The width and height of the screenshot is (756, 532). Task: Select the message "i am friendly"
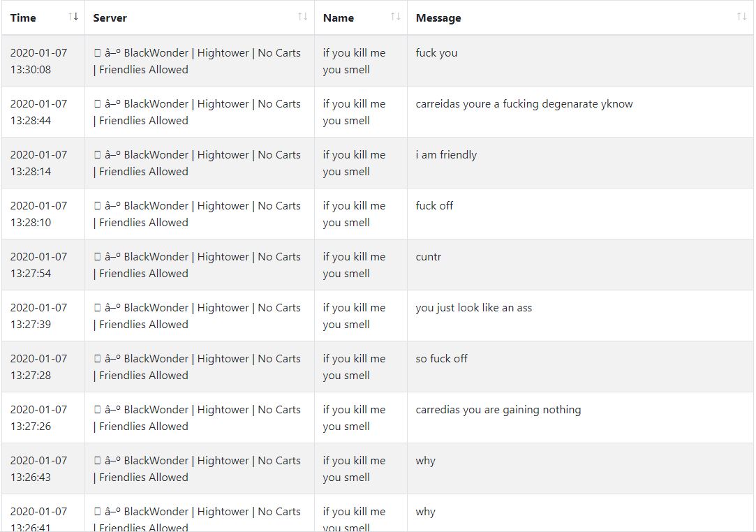[x=446, y=155]
